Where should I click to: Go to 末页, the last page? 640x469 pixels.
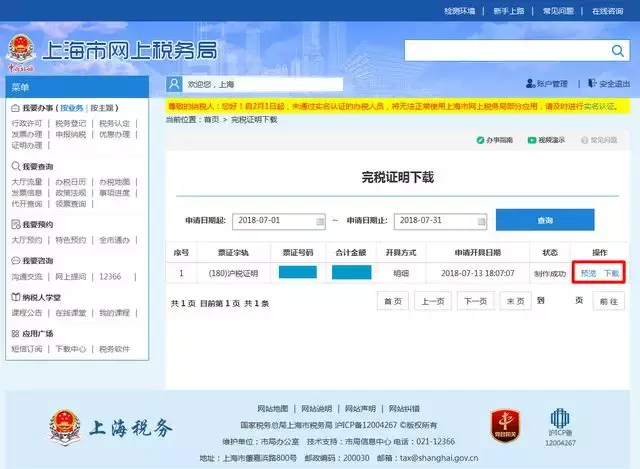pyautogui.click(x=516, y=301)
